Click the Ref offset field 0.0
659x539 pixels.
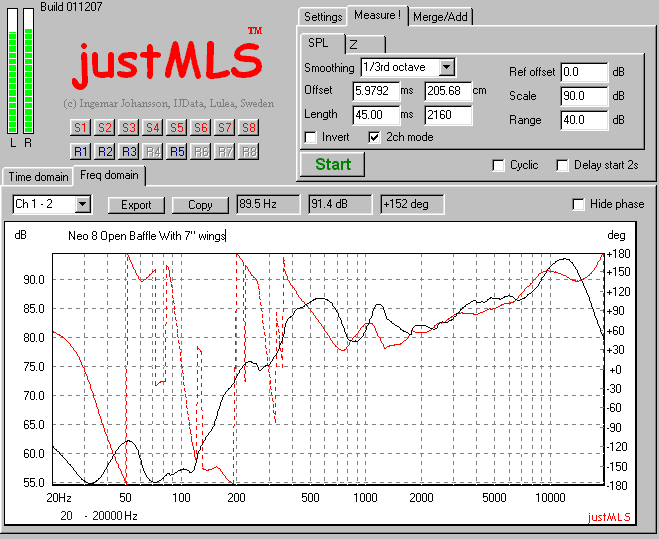pyautogui.click(x=584, y=72)
